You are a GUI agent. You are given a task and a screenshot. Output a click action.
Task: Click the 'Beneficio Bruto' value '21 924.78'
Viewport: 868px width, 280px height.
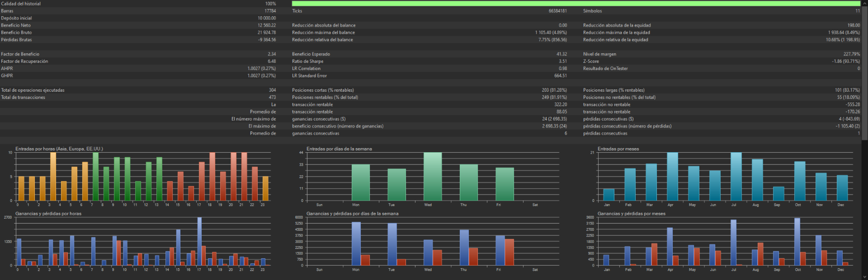pos(267,33)
